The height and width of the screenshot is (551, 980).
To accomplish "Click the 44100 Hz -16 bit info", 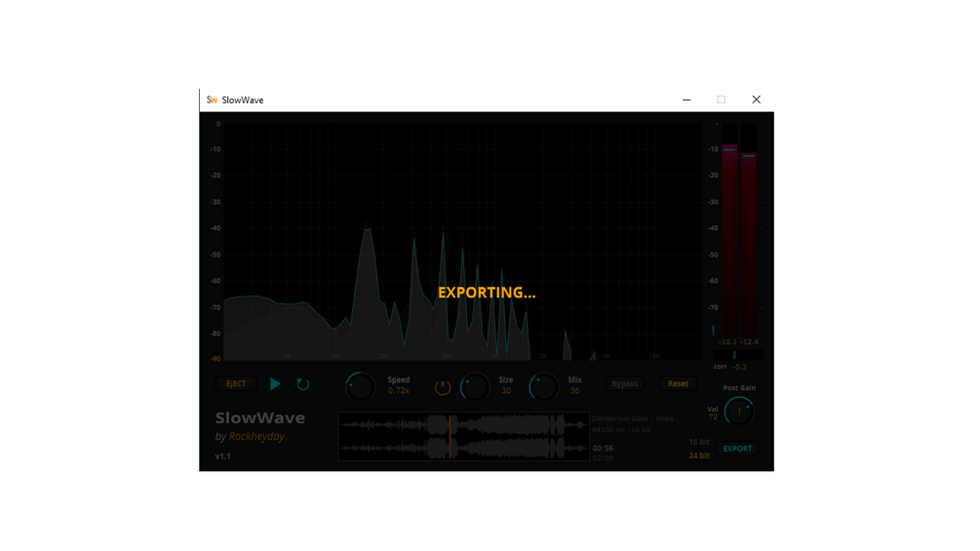I will point(621,430).
